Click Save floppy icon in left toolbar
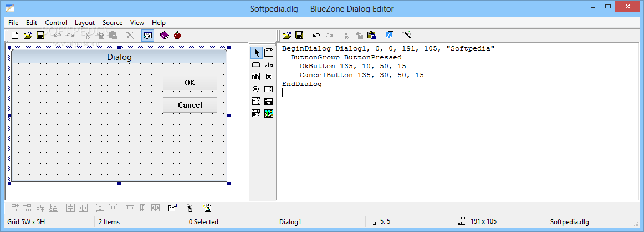The height and width of the screenshot is (232, 644). pyautogui.click(x=40, y=36)
